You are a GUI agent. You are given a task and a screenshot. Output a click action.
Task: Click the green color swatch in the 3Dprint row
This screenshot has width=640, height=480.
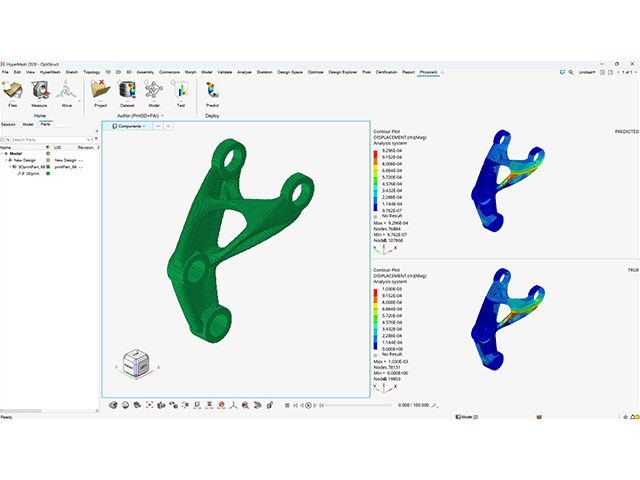click(x=48, y=173)
